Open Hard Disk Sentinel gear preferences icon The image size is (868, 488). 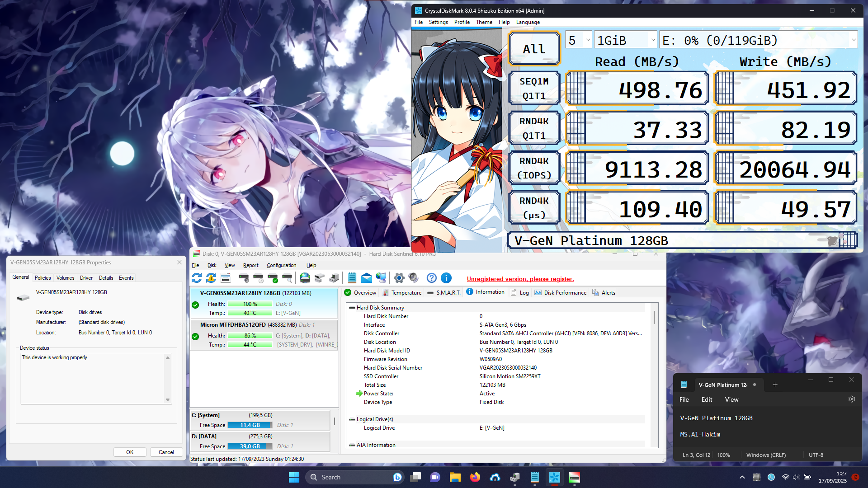click(x=399, y=278)
